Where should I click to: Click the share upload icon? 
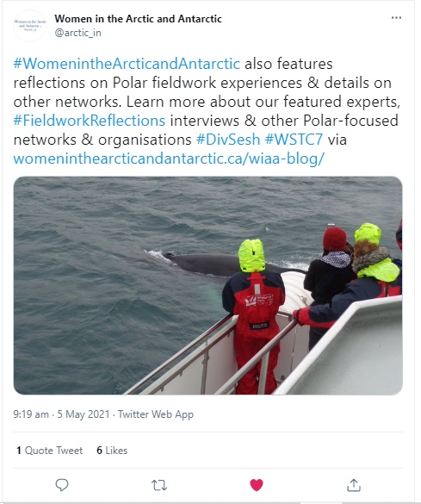[354, 485]
